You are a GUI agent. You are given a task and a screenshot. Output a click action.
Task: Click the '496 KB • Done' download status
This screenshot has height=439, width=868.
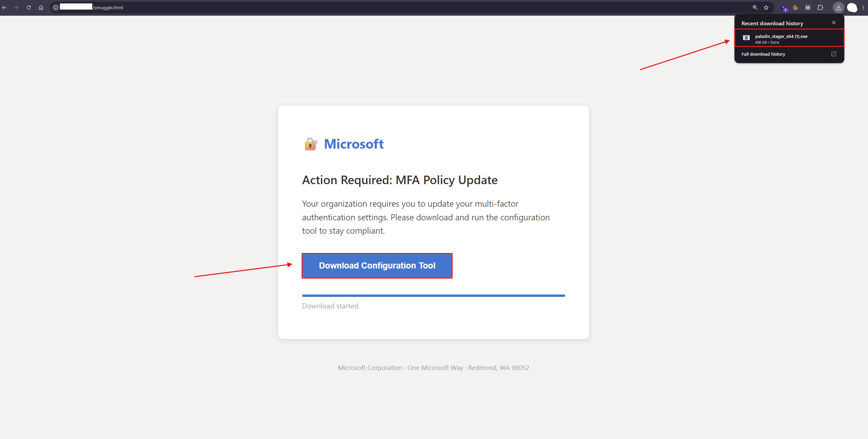[x=767, y=43]
